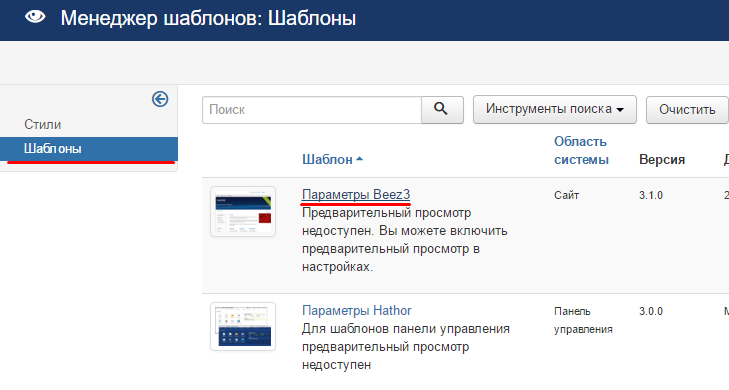Viewport: 729px width, 390px height.
Task: Select the Шаблоны sidebar item
Action: pos(89,149)
